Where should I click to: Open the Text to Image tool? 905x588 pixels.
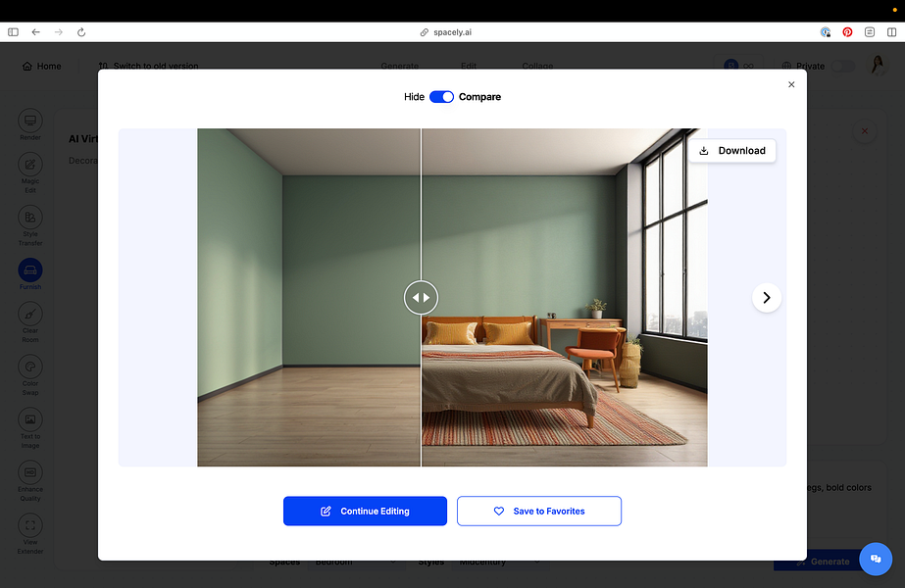[30, 428]
